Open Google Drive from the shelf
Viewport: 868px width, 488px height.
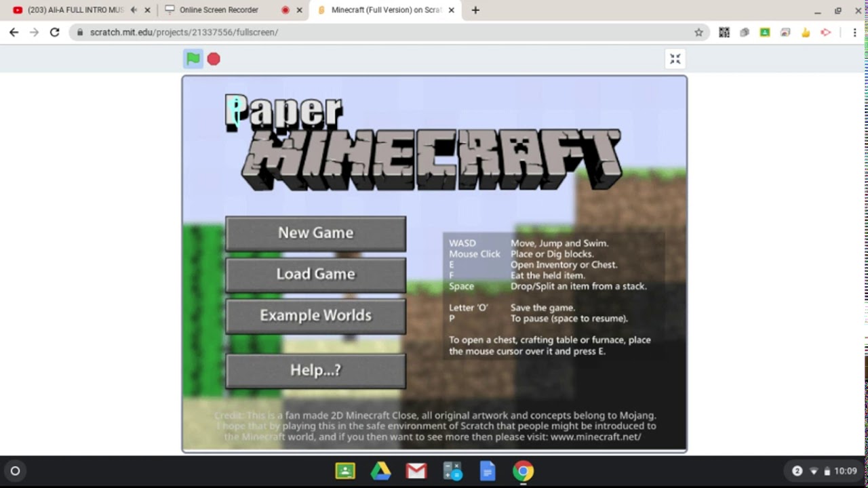click(380, 471)
